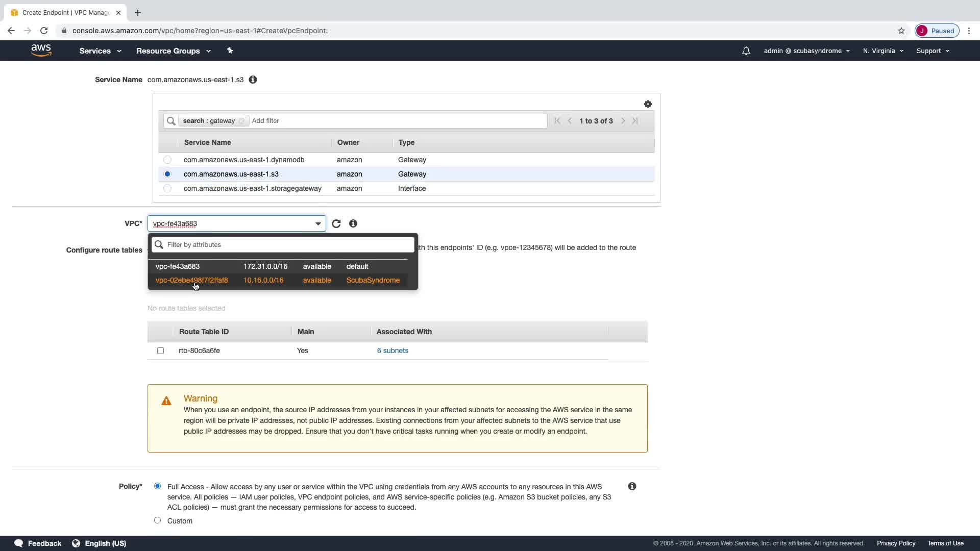The height and width of the screenshot is (551, 980).
Task: Choose the ScubaSyndrome VPC option
Action: click(278, 280)
